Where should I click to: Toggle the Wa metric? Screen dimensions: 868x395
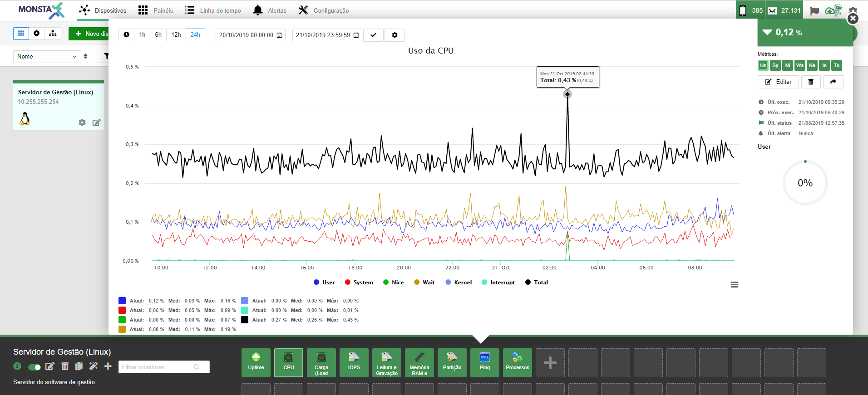[800, 65]
